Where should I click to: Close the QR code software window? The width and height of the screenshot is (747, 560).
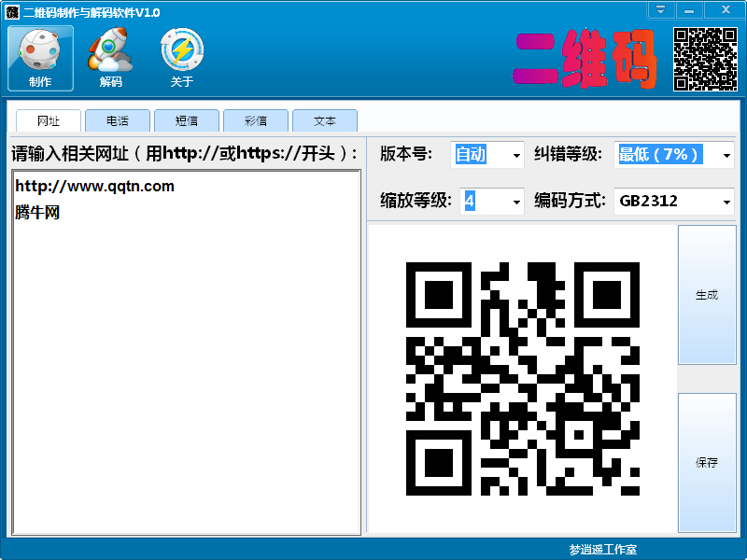pyautogui.click(x=724, y=10)
